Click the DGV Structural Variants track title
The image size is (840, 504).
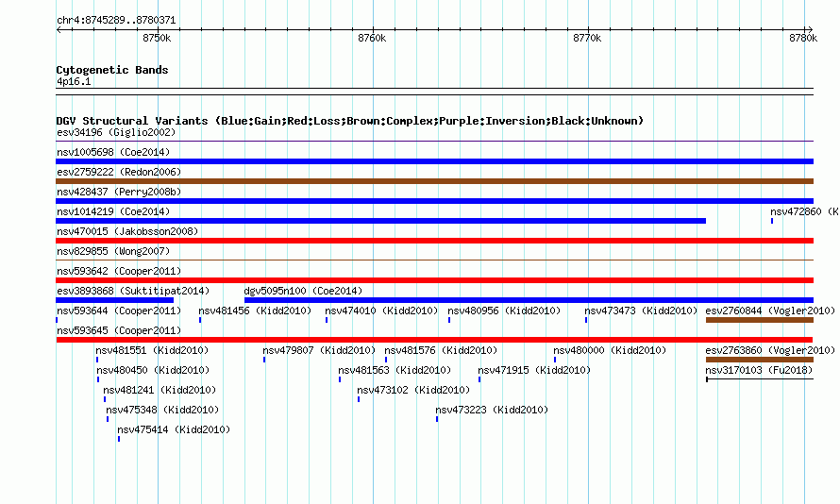coord(350,121)
